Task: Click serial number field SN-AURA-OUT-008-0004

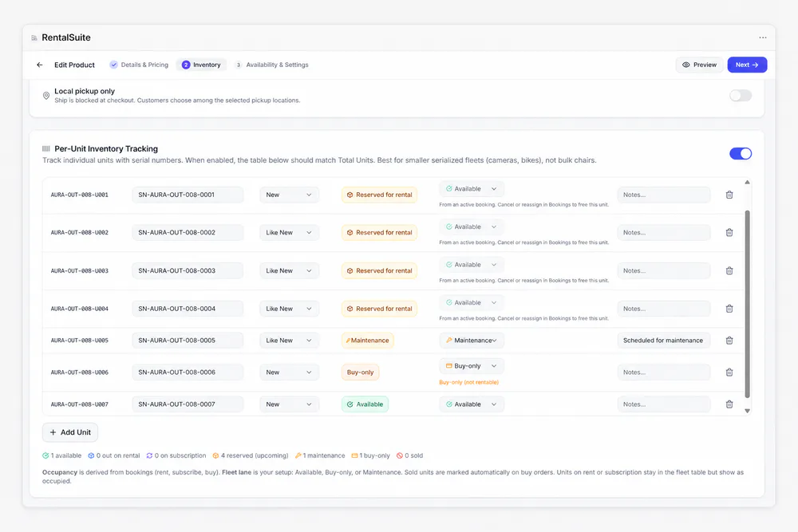Action: click(188, 309)
